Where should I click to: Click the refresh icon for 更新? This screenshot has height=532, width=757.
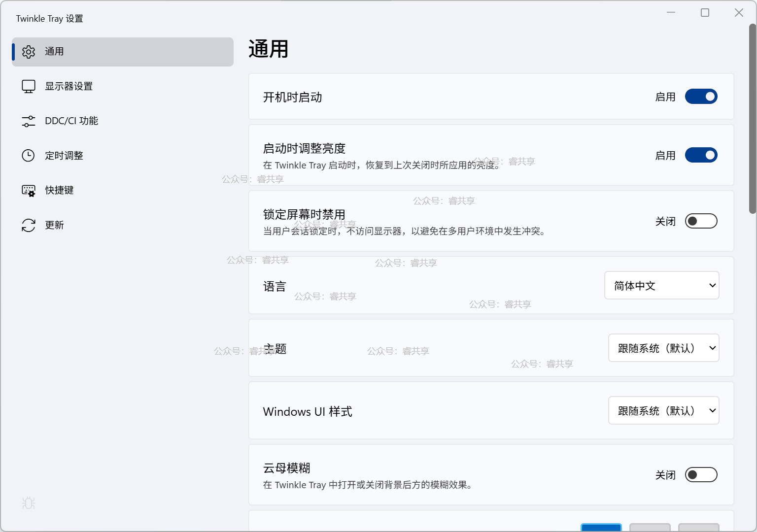(x=29, y=225)
